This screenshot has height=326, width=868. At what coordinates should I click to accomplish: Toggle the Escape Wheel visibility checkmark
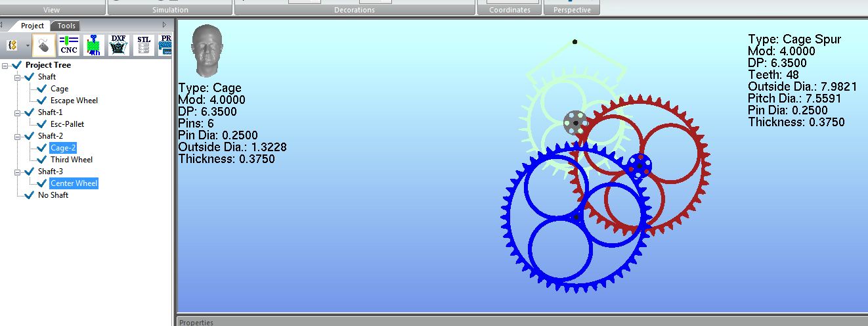[42, 101]
